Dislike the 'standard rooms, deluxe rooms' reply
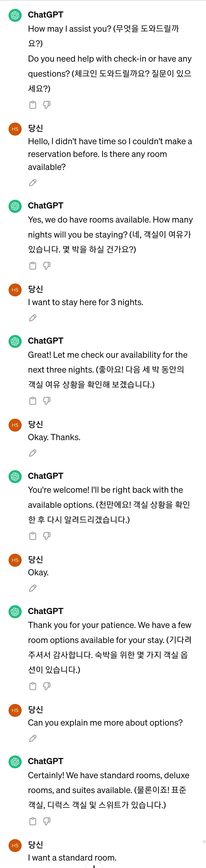The height and width of the screenshot is (868, 206). point(47,821)
